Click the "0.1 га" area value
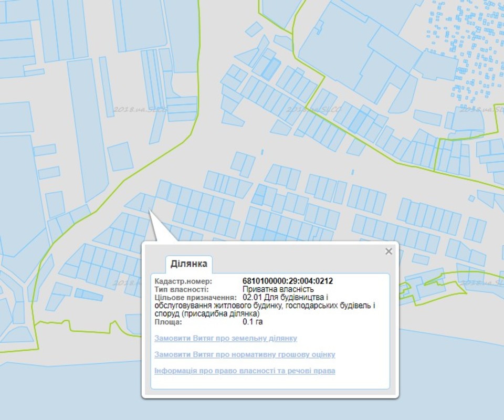This screenshot has width=504, height=420. point(253,322)
